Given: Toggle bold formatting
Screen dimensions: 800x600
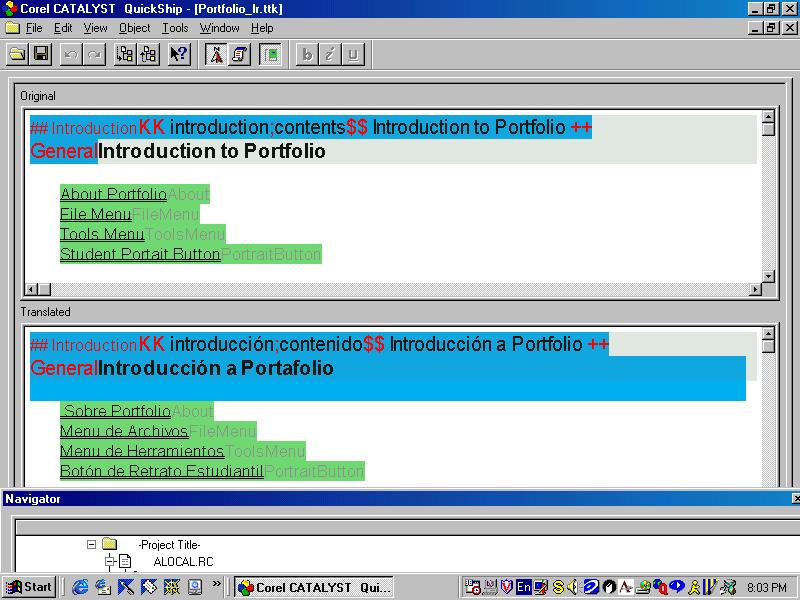Looking at the screenshot, I should [x=307, y=54].
